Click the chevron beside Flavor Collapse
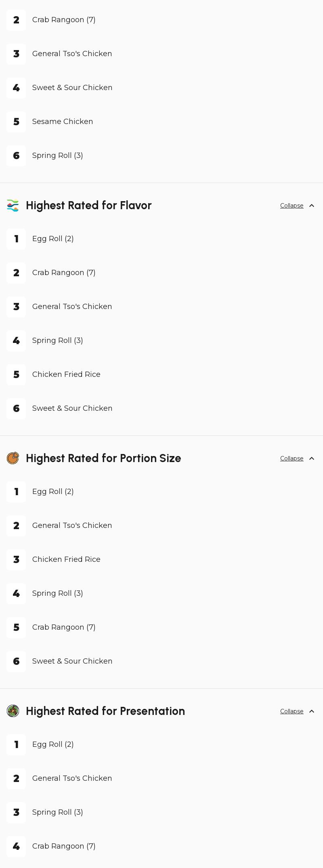Viewport: 323px width, 868px height. [312, 206]
